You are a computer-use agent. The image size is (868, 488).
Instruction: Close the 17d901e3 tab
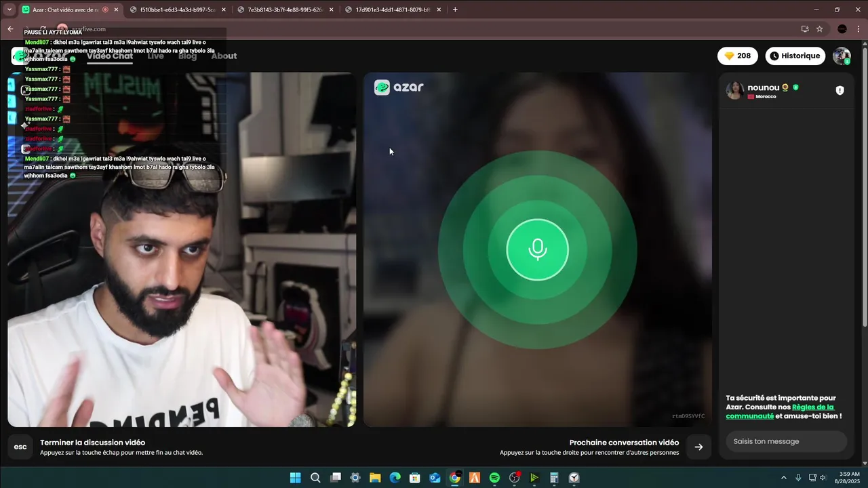click(439, 9)
